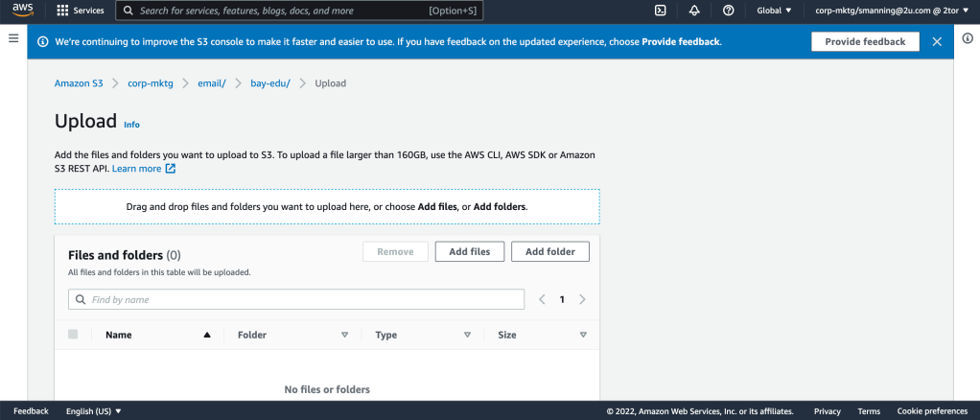Click the Add folder button

click(549, 251)
